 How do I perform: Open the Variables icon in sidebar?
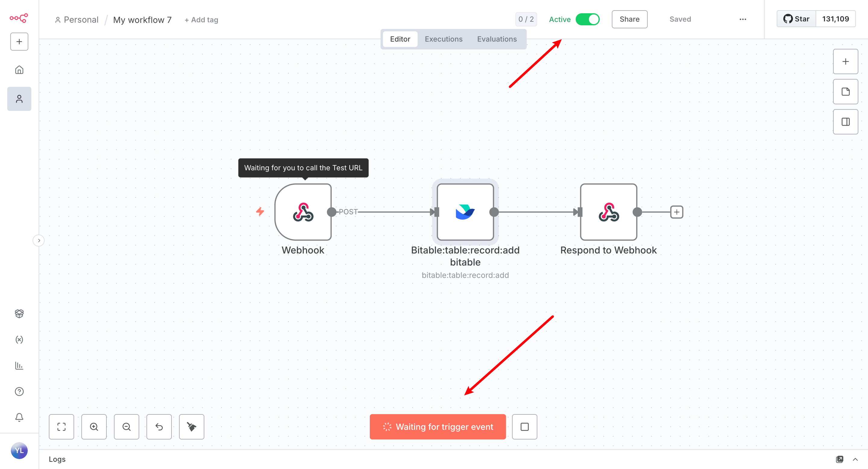(19, 339)
